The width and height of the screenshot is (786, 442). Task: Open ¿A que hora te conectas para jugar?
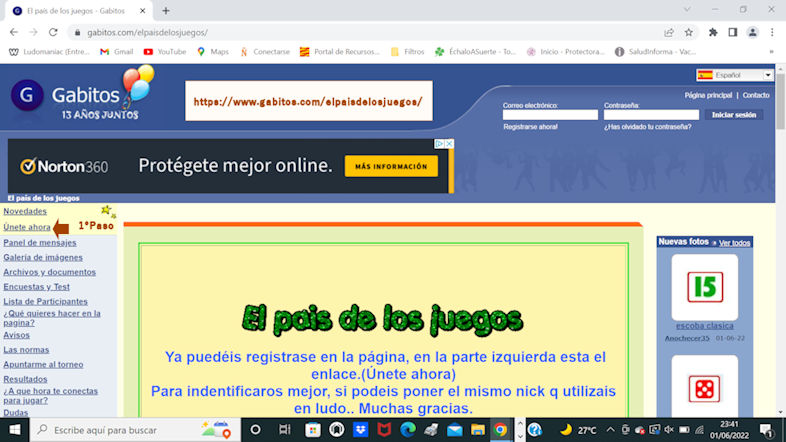tap(50, 396)
